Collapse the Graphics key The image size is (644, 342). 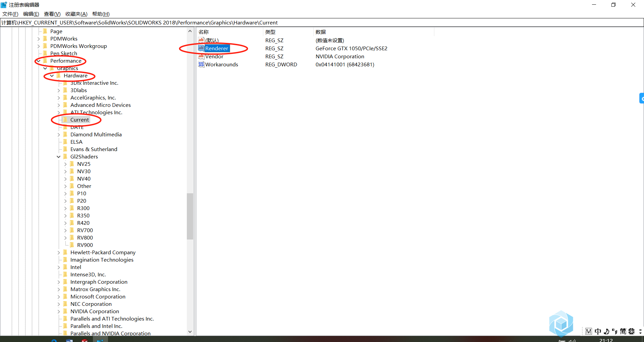[45, 68]
